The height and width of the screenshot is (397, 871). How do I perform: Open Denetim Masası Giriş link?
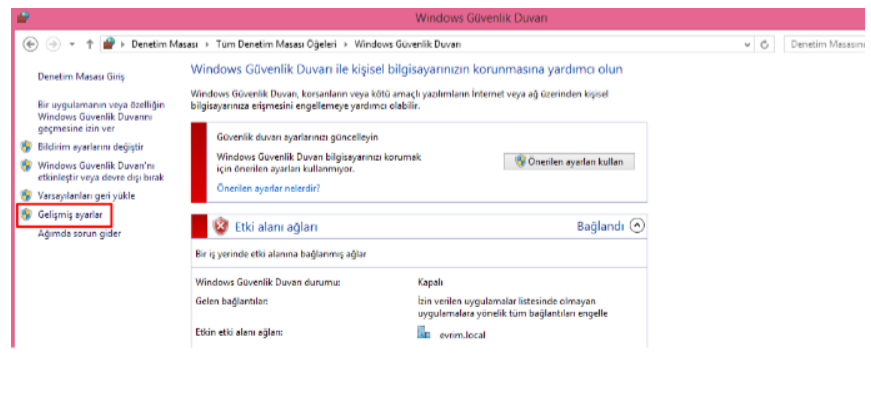point(81,77)
